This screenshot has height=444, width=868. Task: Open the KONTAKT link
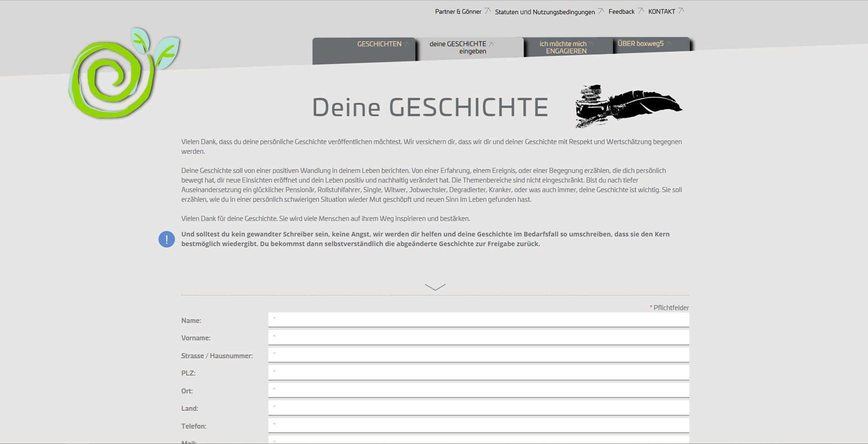tap(661, 12)
